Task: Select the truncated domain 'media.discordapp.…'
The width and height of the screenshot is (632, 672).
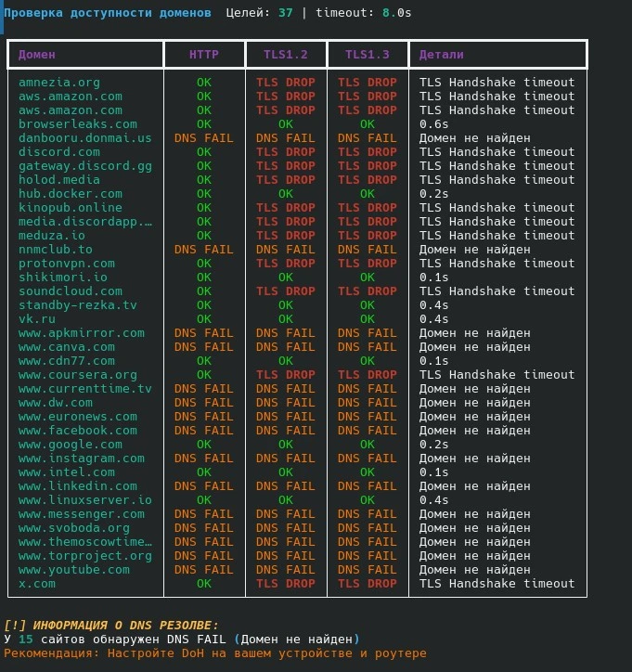Action: click(x=84, y=222)
